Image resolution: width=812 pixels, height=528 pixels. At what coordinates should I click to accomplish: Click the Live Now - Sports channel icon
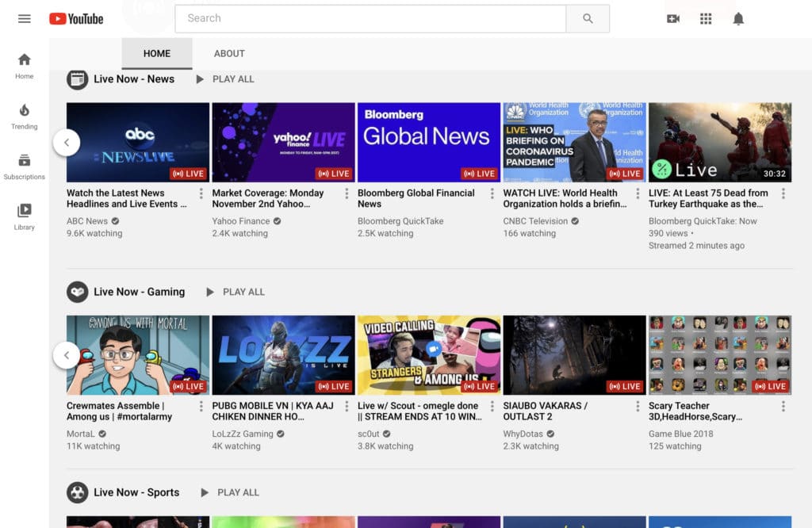click(77, 492)
